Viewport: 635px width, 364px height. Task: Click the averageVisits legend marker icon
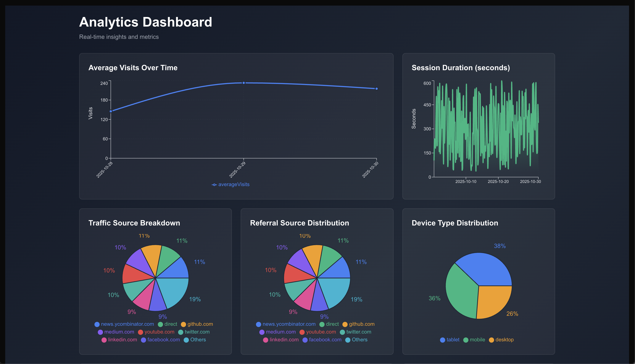pyautogui.click(x=214, y=185)
